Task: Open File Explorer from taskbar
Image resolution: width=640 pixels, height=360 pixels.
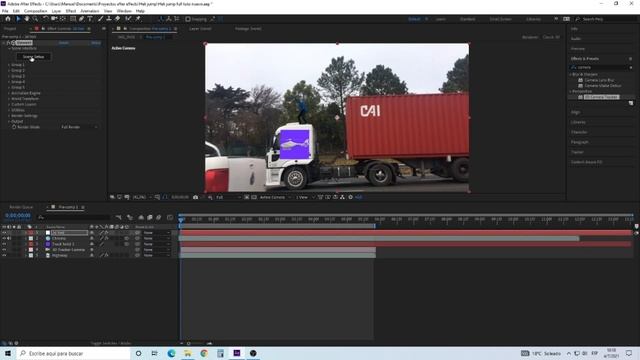Action: (x=187, y=353)
